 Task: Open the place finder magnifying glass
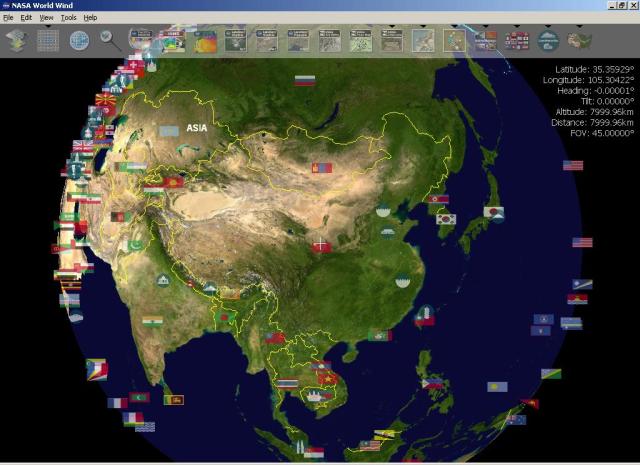click(110, 40)
